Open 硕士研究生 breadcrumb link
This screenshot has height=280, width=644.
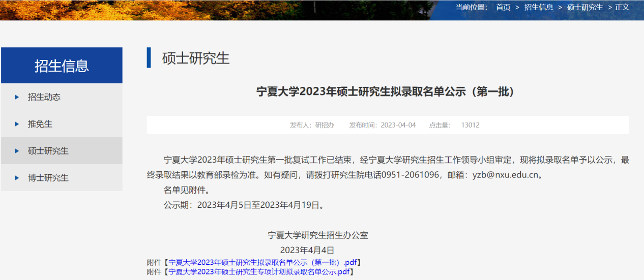click(585, 7)
